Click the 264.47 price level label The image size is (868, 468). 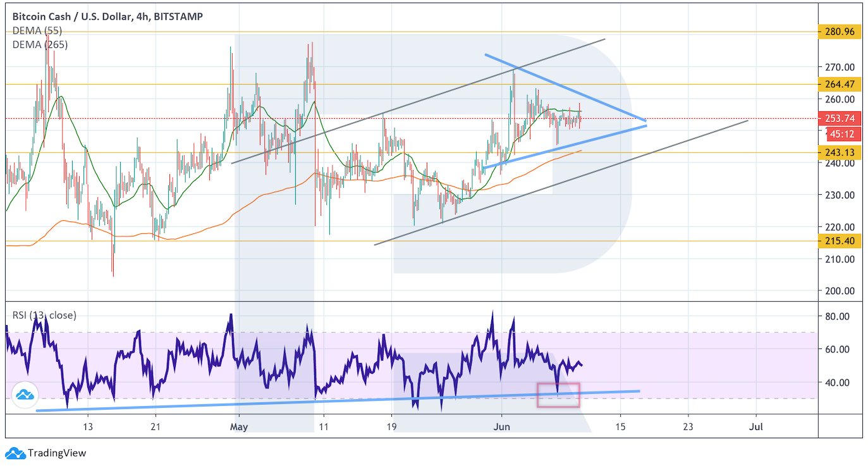tap(840, 83)
